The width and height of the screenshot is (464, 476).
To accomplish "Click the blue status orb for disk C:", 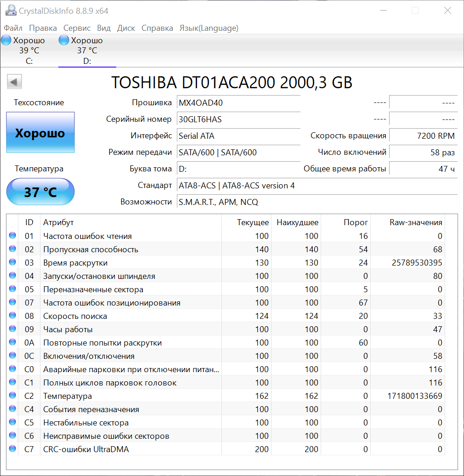I will (6, 40).
